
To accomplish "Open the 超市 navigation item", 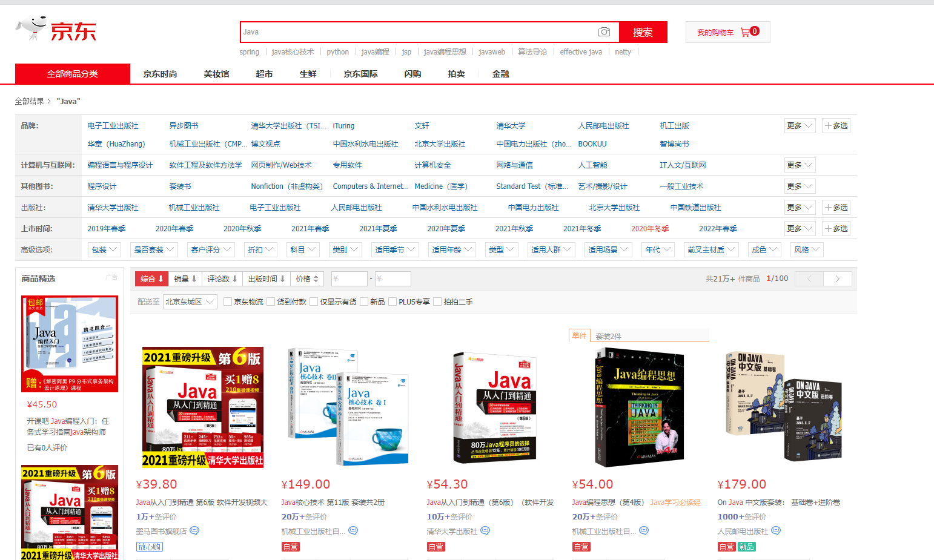I will [264, 74].
